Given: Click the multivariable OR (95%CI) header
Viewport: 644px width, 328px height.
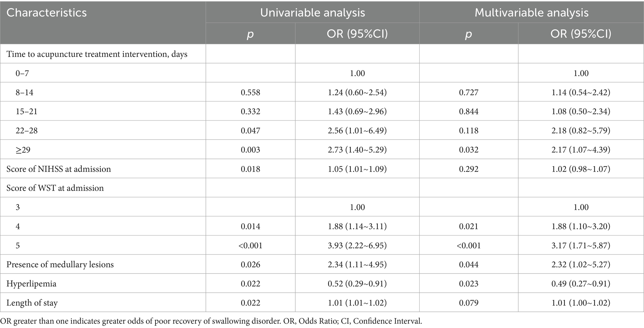Looking at the screenshot, I should tap(581, 34).
